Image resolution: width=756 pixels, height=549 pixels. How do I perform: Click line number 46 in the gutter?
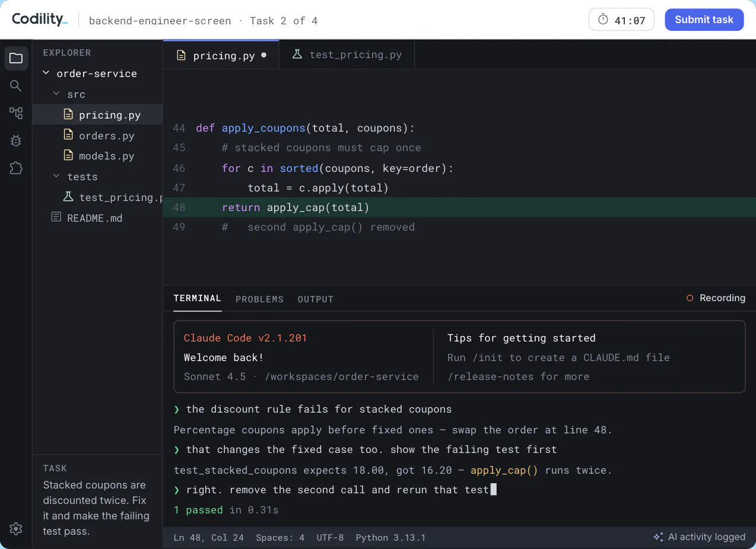tap(179, 168)
